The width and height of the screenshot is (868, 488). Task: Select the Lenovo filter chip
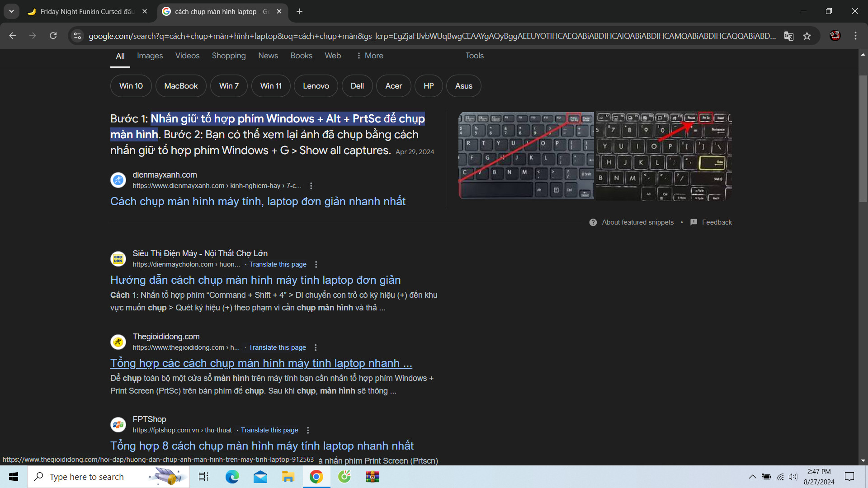click(316, 86)
